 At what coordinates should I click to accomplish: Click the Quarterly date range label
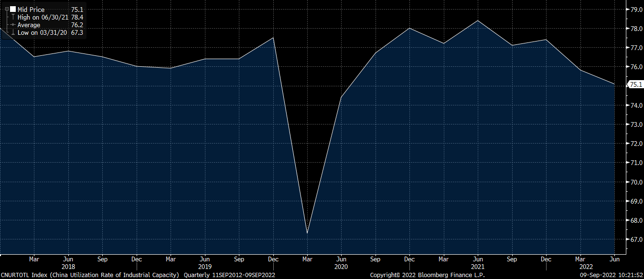coord(228,275)
